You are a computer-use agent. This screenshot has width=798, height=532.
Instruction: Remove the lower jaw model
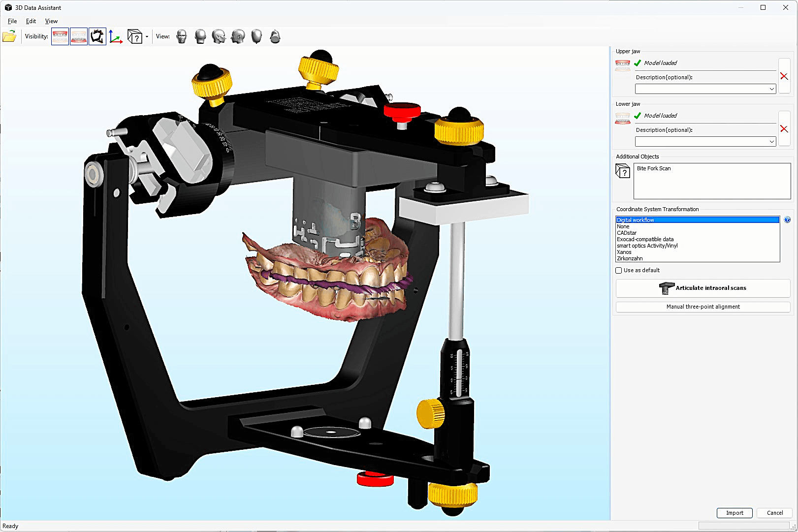pyautogui.click(x=784, y=129)
